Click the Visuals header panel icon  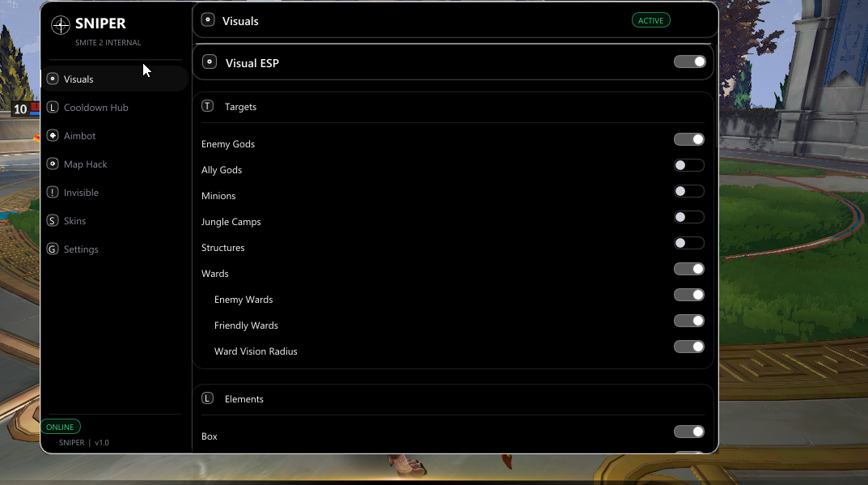(208, 20)
